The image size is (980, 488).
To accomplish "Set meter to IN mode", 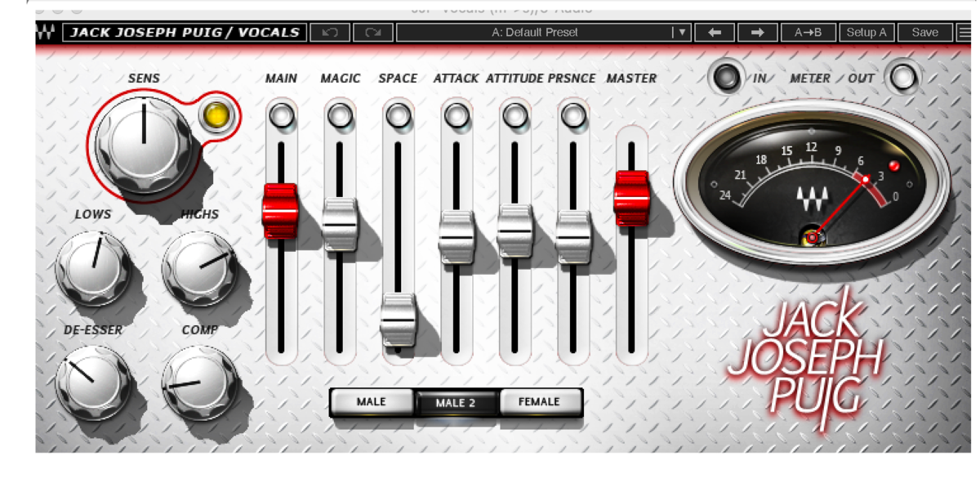I will (x=725, y=78).
